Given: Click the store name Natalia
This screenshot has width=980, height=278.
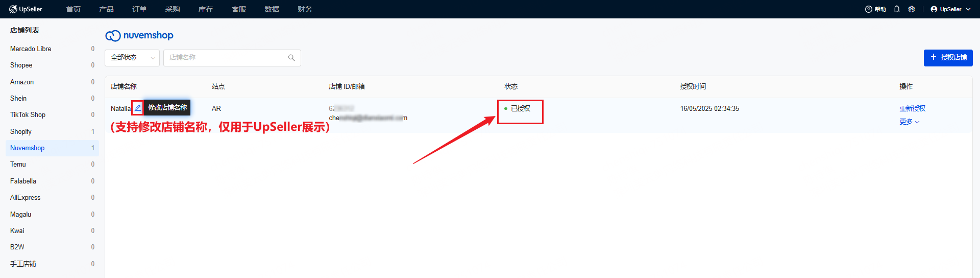Looking at the screenshot, I should coord(120,108).
